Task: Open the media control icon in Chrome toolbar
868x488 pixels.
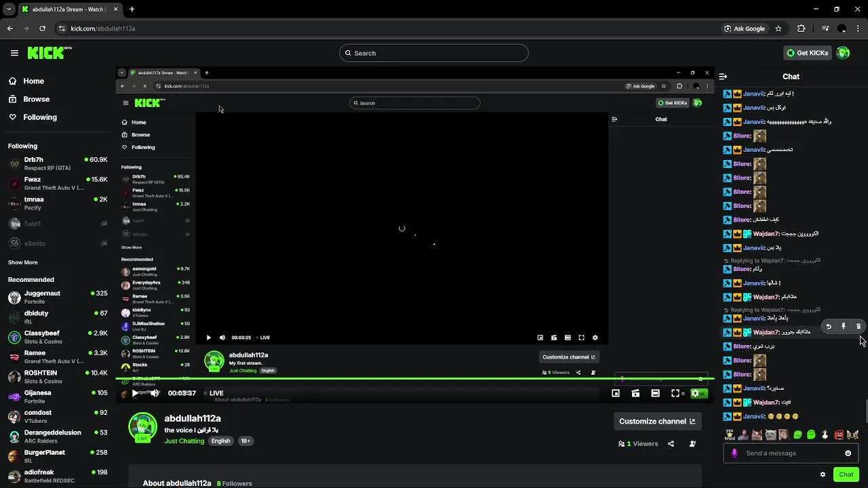Action: point(825,28)
